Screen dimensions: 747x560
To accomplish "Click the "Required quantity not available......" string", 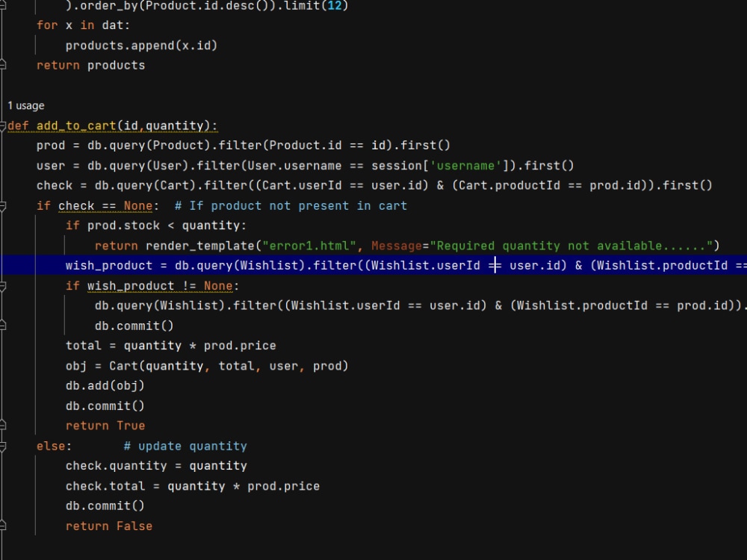I will 571,246.
